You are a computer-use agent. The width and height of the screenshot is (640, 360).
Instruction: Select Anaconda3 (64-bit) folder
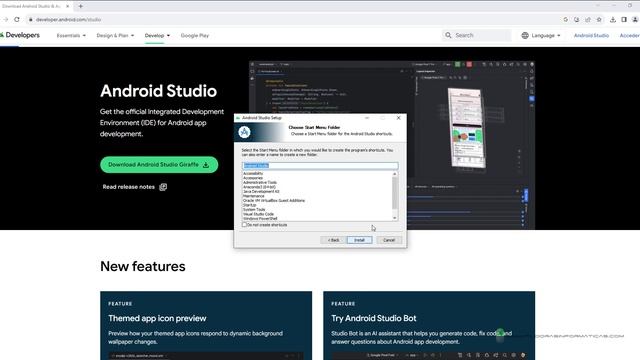[x=259, y=187]
